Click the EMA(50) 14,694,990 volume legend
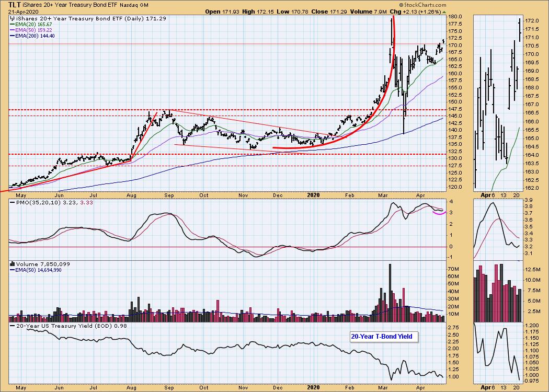This screenshot has height=392, width=549. pyautogui.click(x=36, y=270)
